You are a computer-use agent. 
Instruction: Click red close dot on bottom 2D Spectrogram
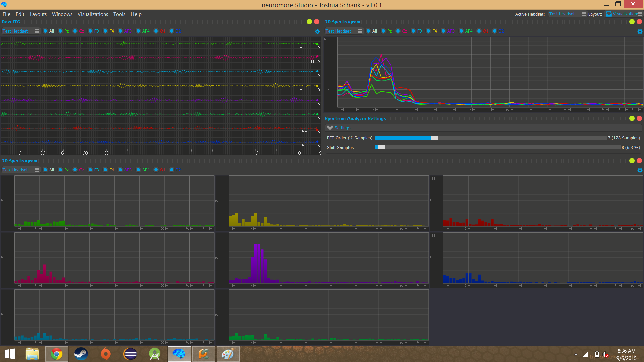click(x=639, y=161)
